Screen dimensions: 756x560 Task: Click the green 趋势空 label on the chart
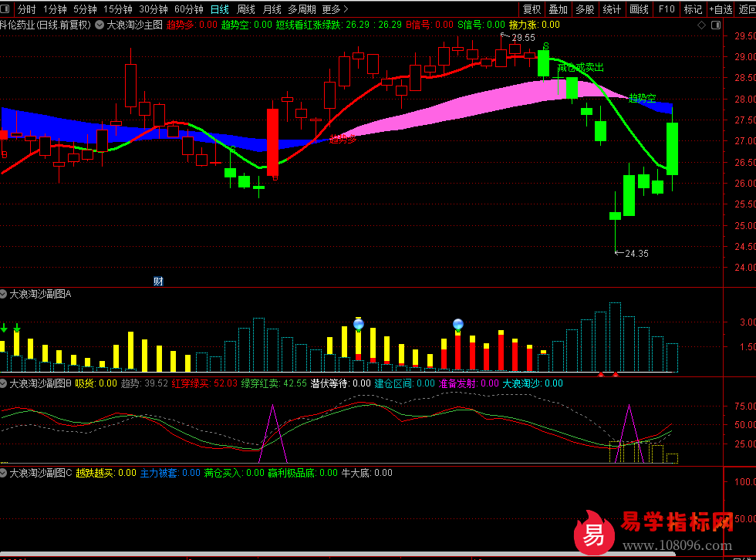tap(642, 98)
